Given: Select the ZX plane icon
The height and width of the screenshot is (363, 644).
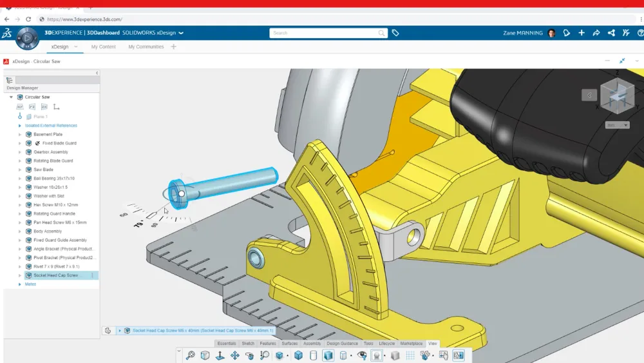Looking at the screenshot, I should pos(44,107).
